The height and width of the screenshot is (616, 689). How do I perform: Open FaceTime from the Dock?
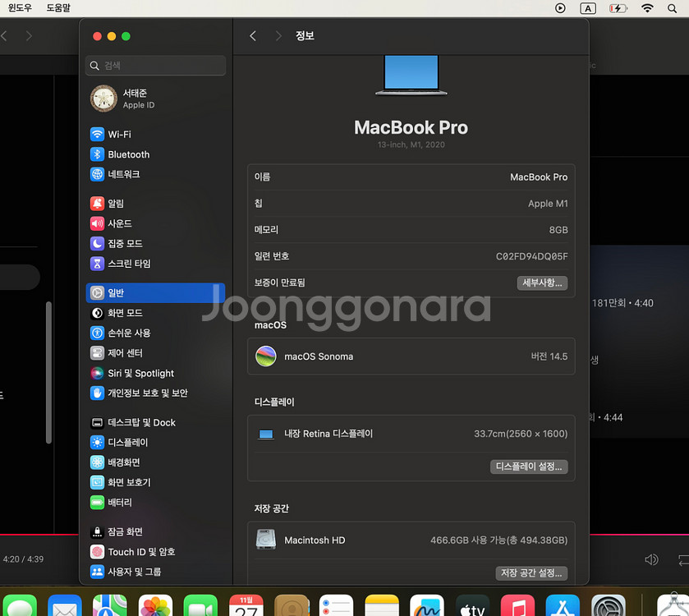(x=200, y=605)
